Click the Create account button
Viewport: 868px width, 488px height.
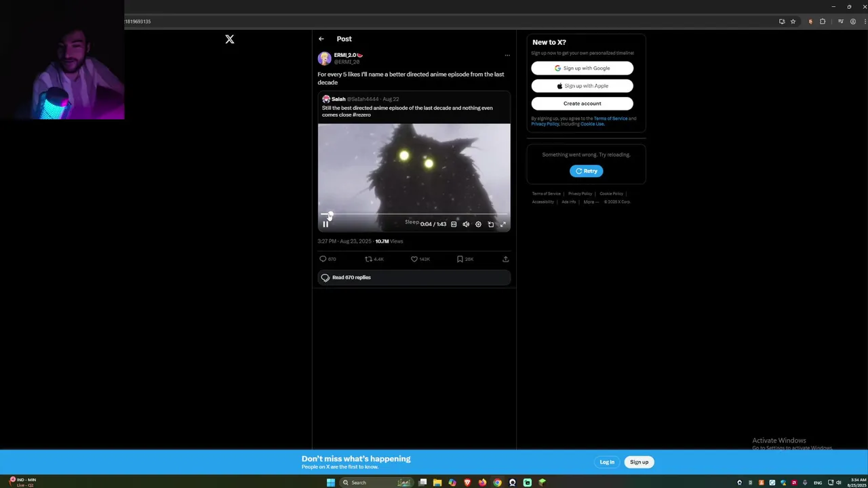[x=583, y=104]
